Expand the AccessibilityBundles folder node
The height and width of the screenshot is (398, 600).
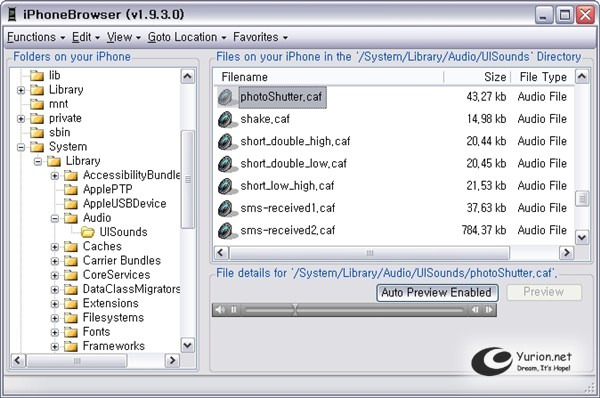[x=55, y=176]
